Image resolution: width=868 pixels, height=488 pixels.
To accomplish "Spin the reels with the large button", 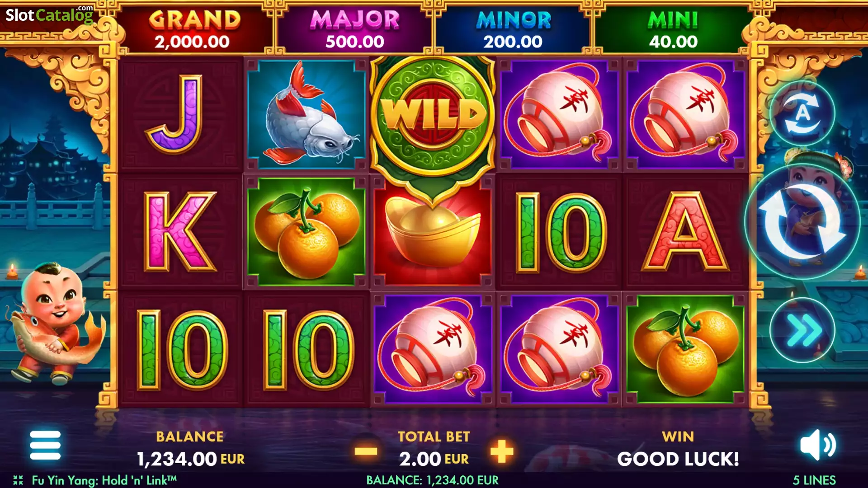I will (x=802, y=222).
